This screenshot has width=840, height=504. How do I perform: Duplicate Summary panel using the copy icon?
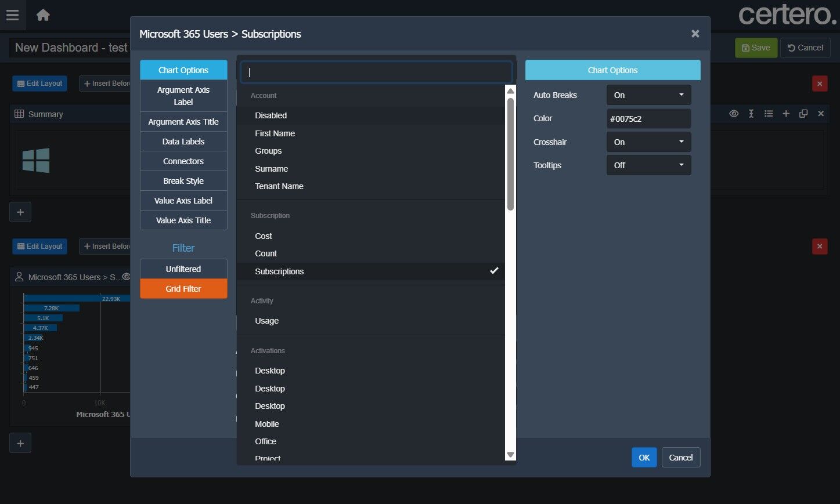click(803, 114)
